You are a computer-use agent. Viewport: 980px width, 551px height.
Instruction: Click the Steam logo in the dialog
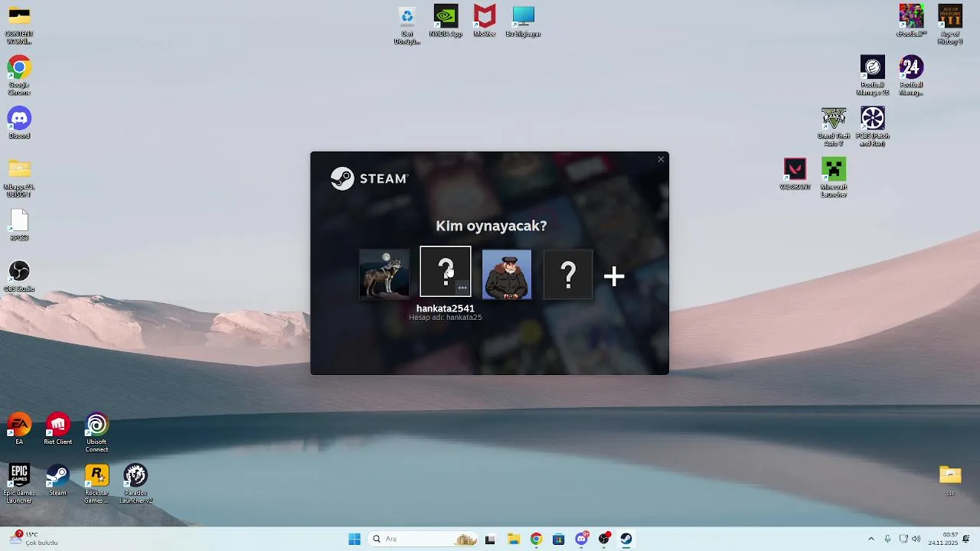369,178
